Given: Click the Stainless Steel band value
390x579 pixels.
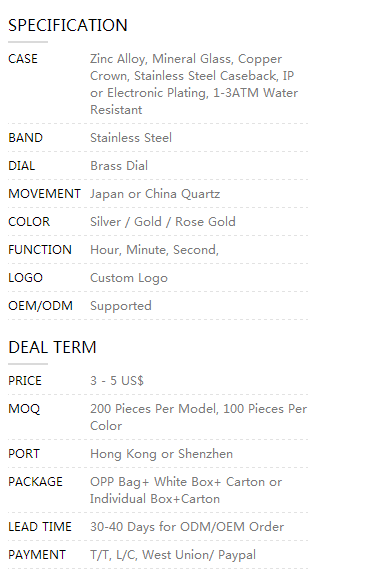Looking at the screenshot, I should point(131,138).
